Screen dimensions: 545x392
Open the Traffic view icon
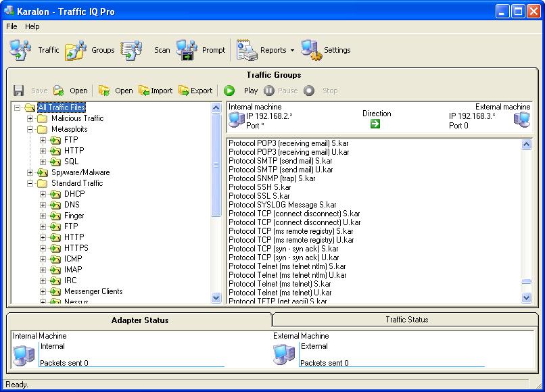pyautogui.click(x=20, y=50)
